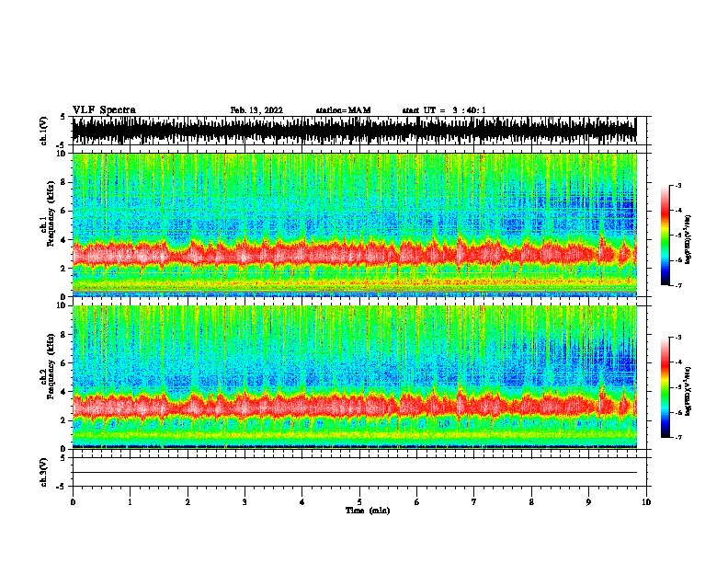This screenshot has height=563, width=728.
Task: Click the "ch.3(V)" axis label
Action: pyautogui.click(x=43, y=472)
